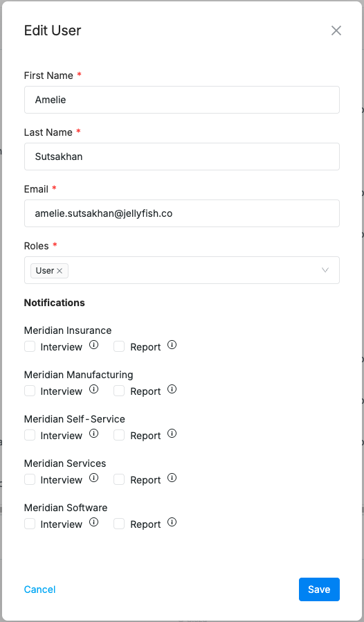Viewport: 364px width, 622px height.
Task: Close the Edit User dialog
Action: [336, 30]
